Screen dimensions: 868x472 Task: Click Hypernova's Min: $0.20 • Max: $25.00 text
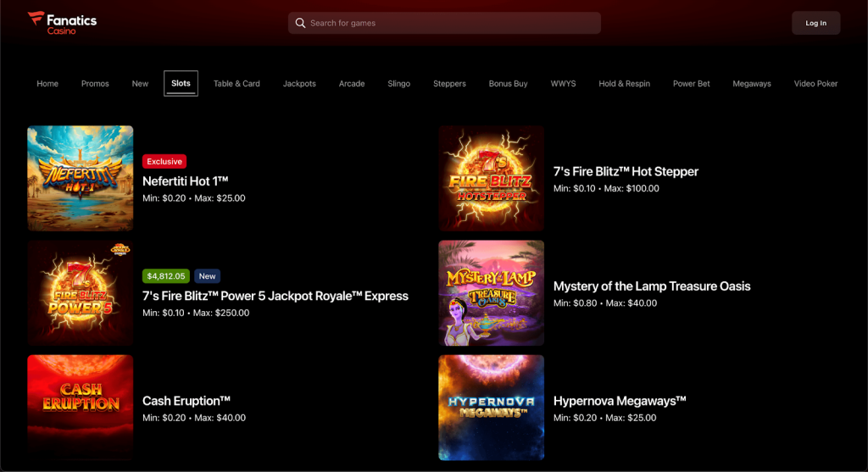click(x=605, y=418)
